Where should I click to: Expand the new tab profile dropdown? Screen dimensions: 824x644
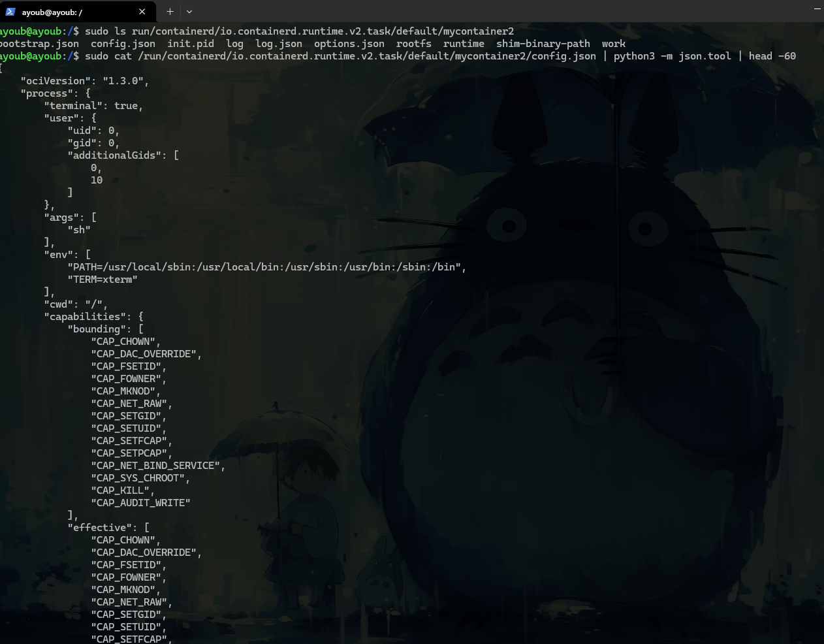coord(189,12)
